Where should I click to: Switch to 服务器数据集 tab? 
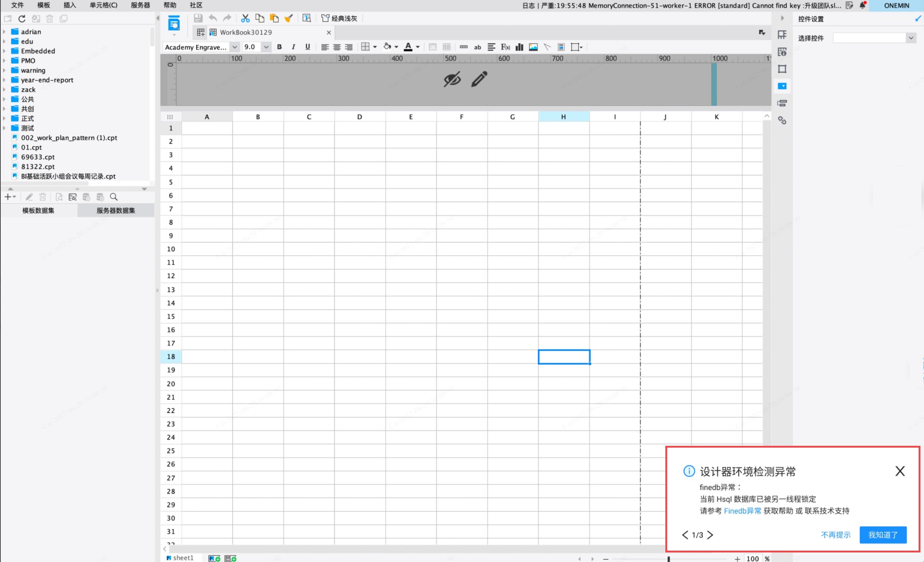115,210
